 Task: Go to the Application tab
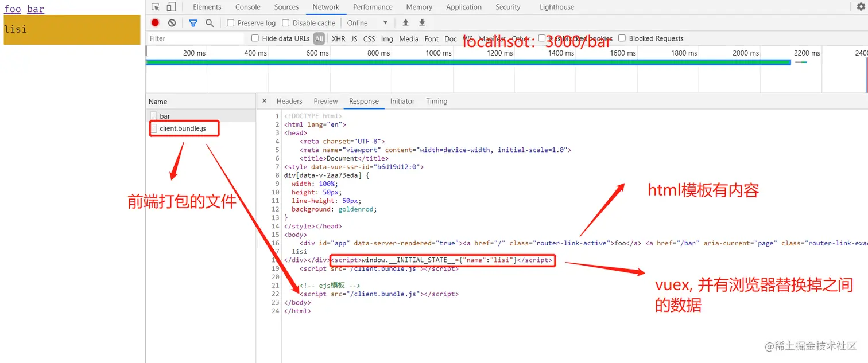[x=464, y=7]
